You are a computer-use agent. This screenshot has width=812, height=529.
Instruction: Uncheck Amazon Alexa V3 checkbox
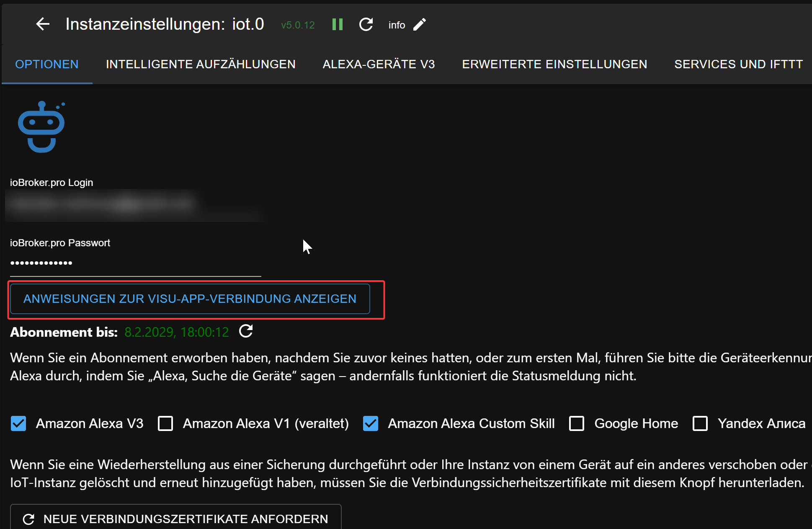tap(18, 423)
